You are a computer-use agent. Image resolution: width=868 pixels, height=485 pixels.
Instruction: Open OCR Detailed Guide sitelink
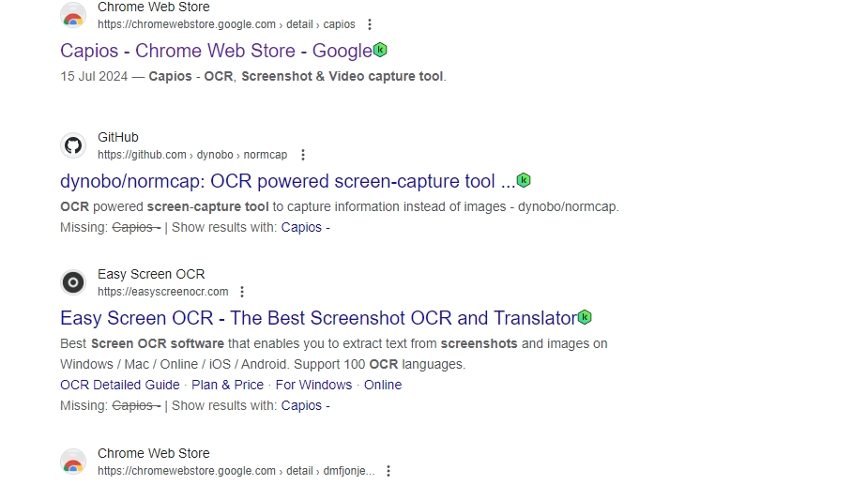pyautogui.click(x=120, y=385)
